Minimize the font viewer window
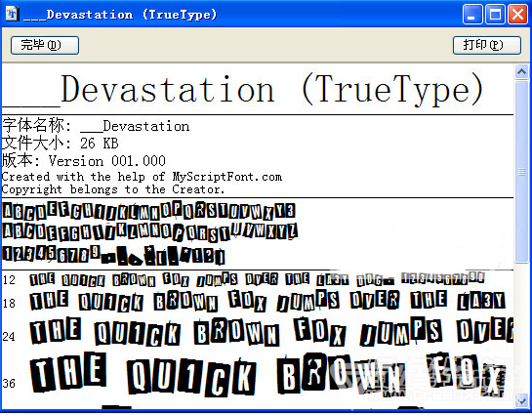 [x=472, y=15]
